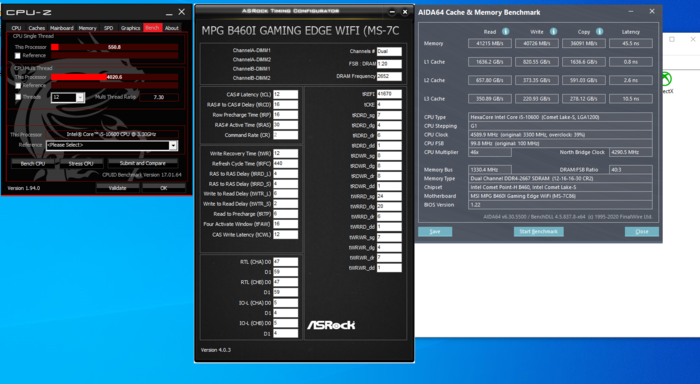Switch to the Graphics tab
Image resolution: width=700 pixels, height=384 pixels.
click(x=130, y=28)
